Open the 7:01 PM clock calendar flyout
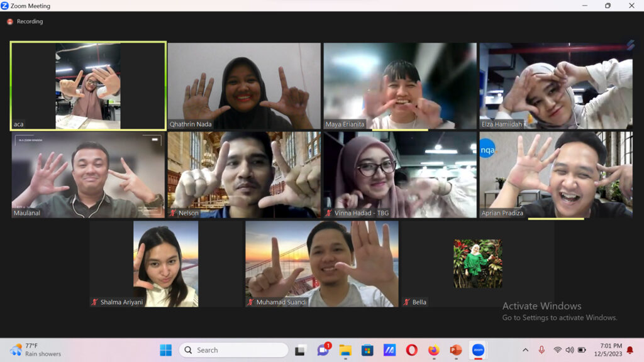Viewport: 644px width, 362px height. 608,349
